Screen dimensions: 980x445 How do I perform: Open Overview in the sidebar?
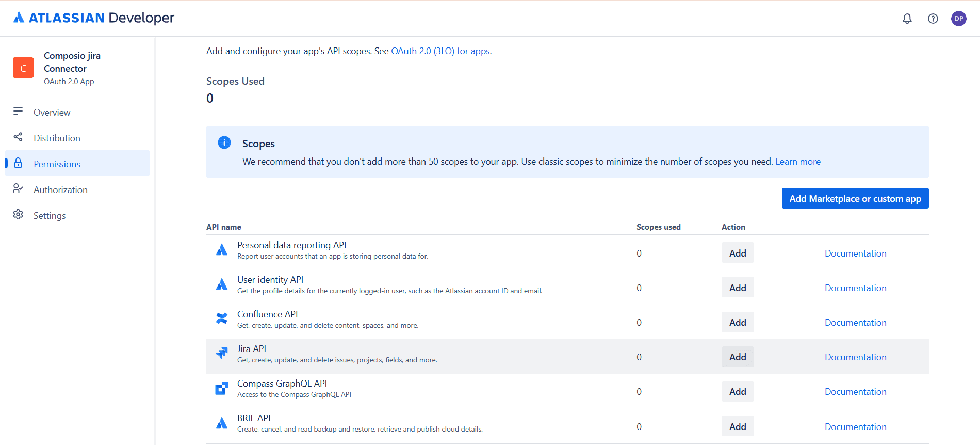77,112
